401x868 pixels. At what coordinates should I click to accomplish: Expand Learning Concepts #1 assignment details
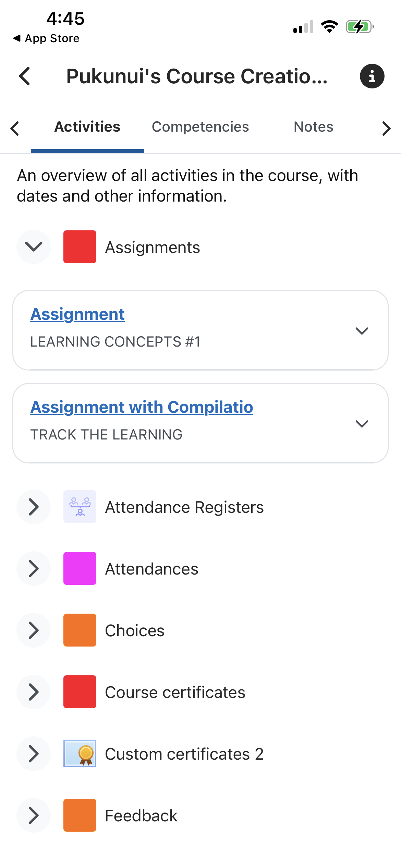coord(362,331)
